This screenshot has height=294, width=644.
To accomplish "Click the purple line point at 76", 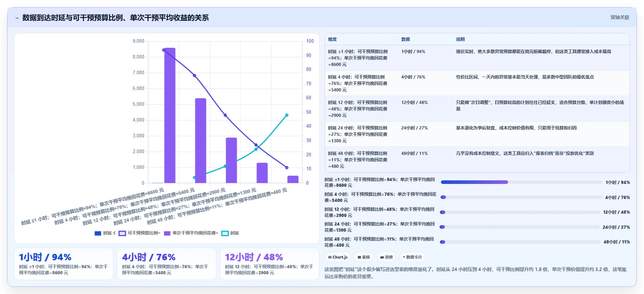I will click(x=194, y=75).
